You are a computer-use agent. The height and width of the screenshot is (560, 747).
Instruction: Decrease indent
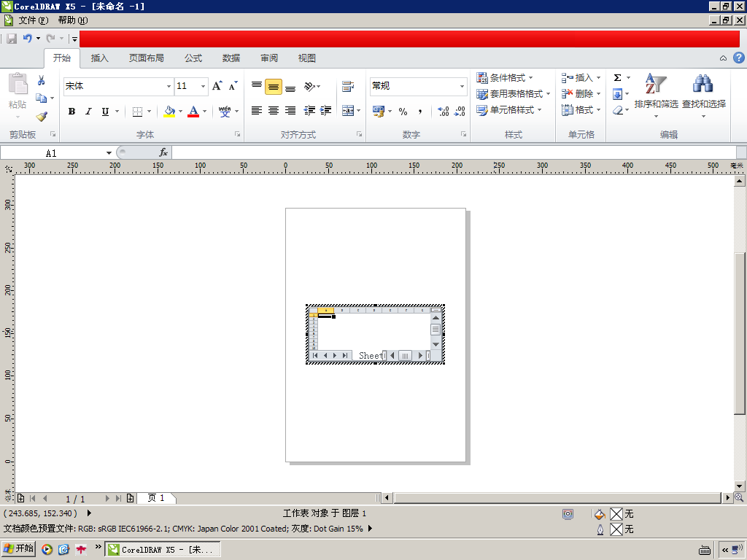[309, 111]
